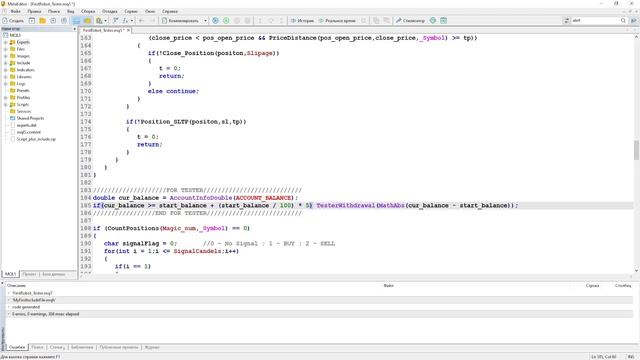Screen dimensions: 640x360
Task: Expand the Images folder
Action: (6, 56)
